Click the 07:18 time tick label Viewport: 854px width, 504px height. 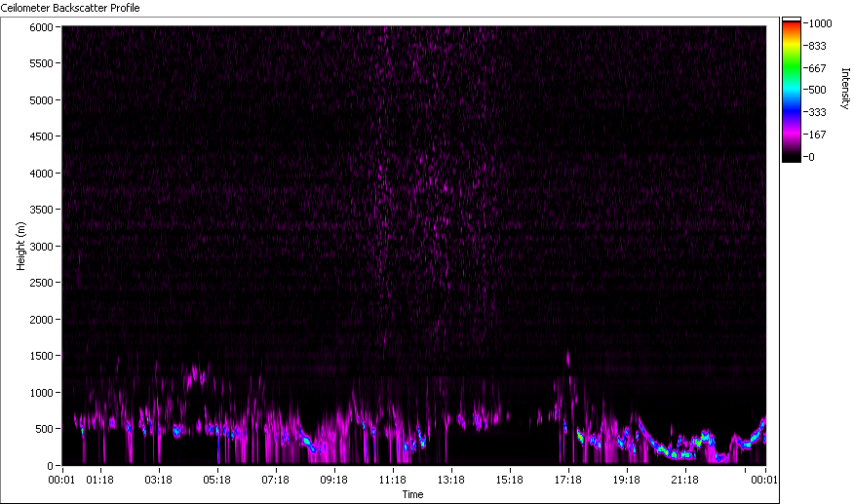pos(276,480)
